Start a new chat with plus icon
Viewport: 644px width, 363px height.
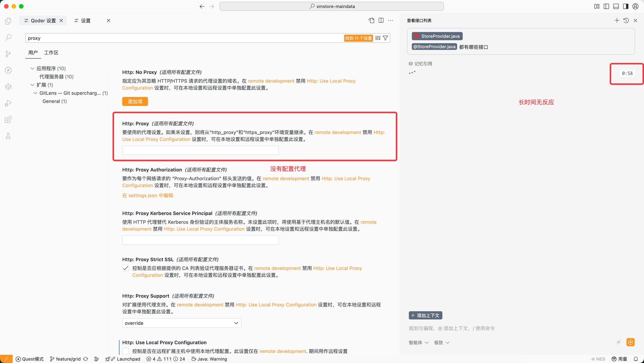point(616,20)
